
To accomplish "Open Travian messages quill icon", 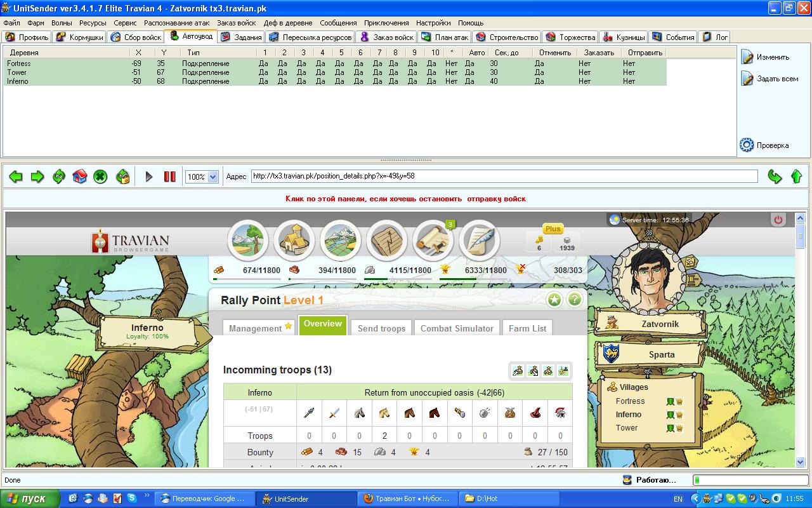I will pos(480,241).
